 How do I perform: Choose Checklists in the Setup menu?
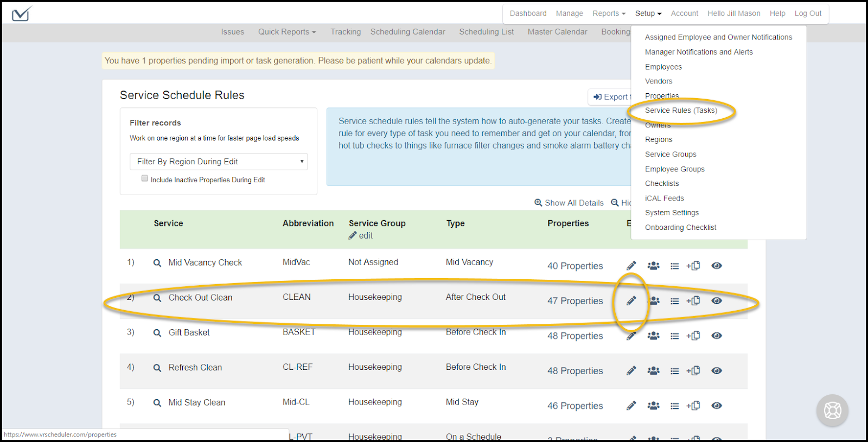point(662,184)
